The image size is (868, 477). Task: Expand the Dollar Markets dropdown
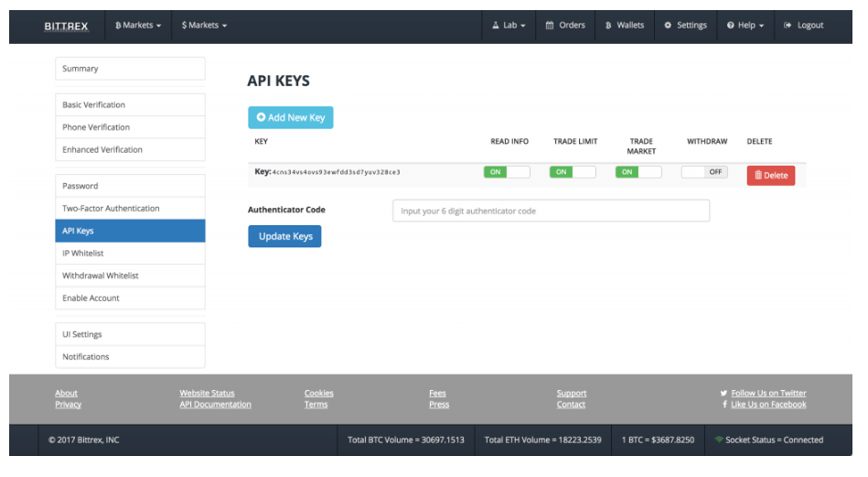[x=204, y=26]
